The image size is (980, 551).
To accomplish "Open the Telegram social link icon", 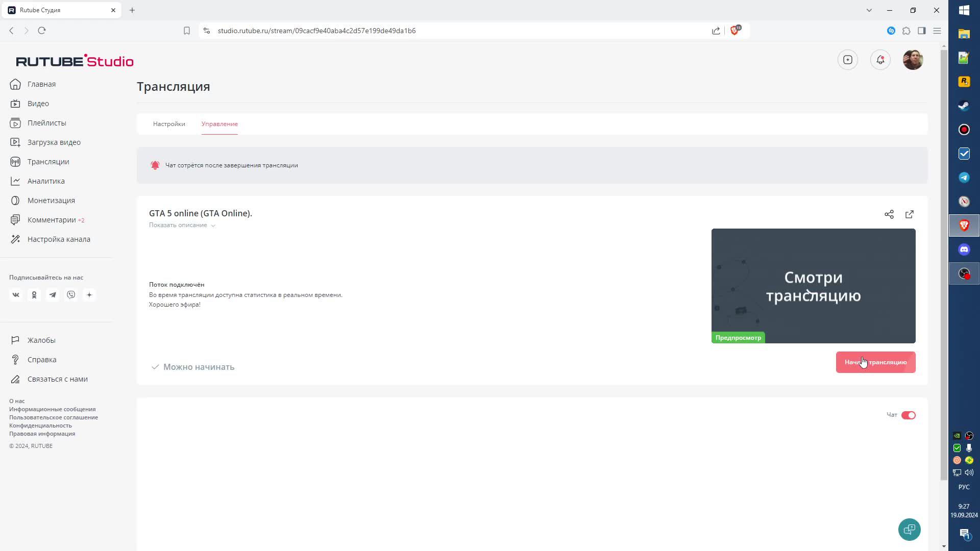I will tap(53, 295).
